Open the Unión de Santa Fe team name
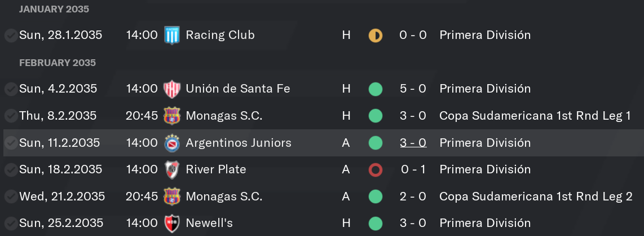 pyautogui.click(x=238, y=89)
